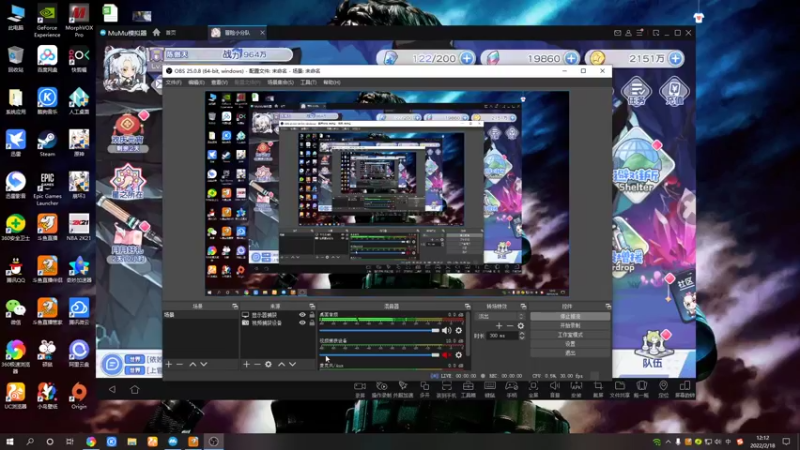Move source up in OBS sources panel
Screen dimensions: 800x450
281,364
